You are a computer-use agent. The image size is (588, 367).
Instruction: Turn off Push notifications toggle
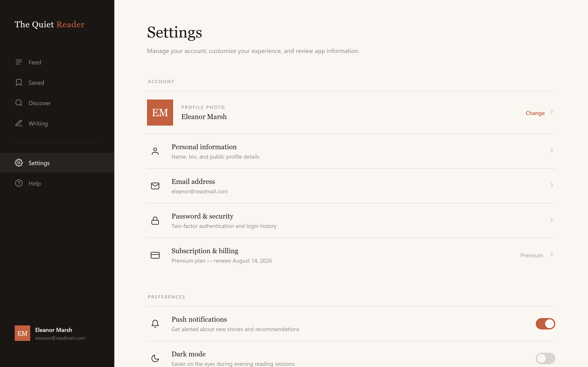pos(545,324)
